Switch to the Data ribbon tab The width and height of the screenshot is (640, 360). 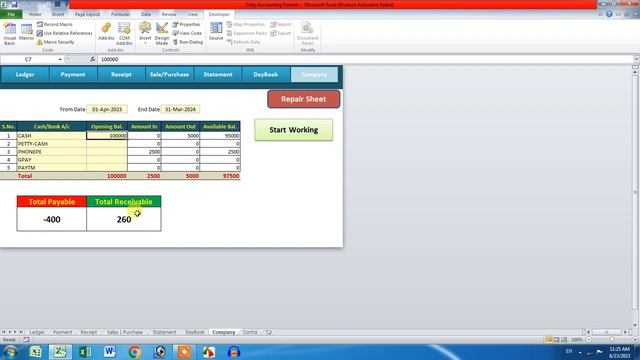pos(146,14)
